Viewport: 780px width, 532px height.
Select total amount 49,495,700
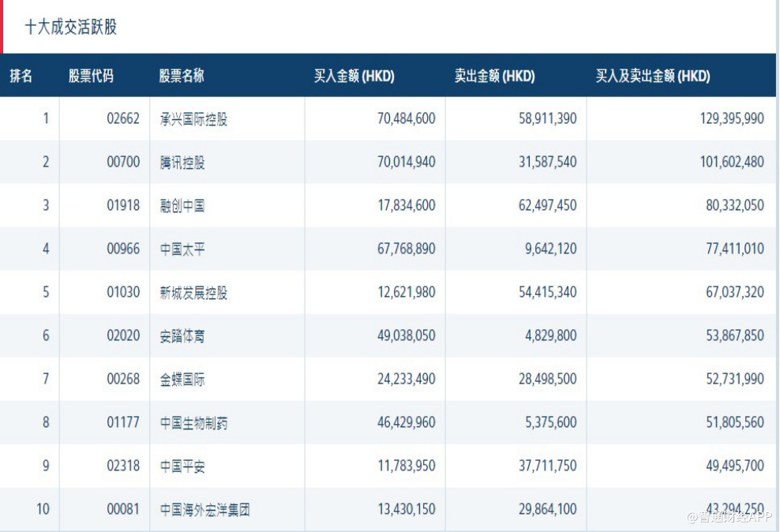point(735,466)
